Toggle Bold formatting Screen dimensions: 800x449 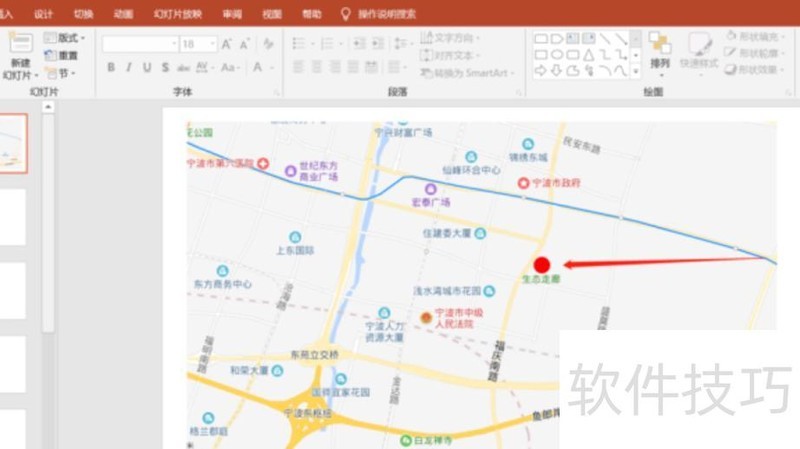pyautogui.click(x=111, y=67)
